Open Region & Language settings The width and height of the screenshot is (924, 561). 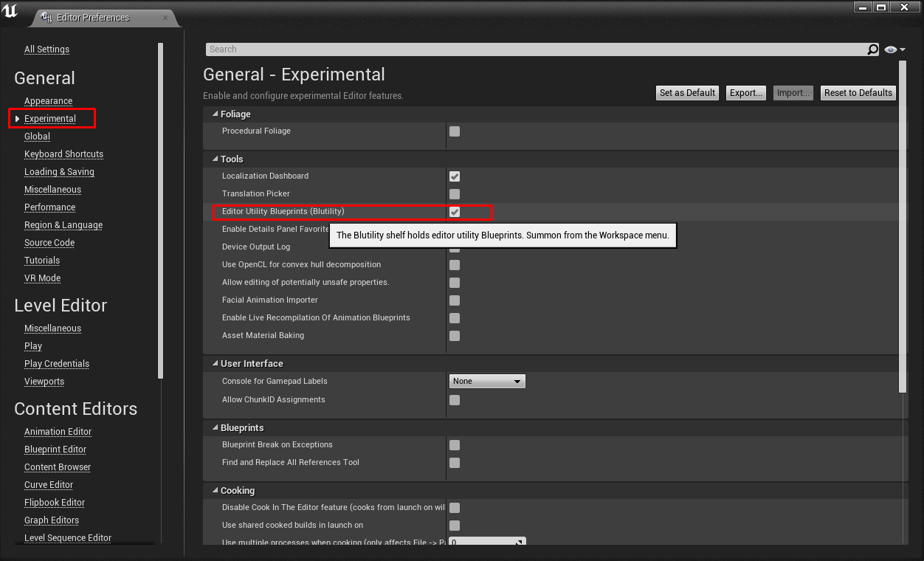tap(63, 225)
